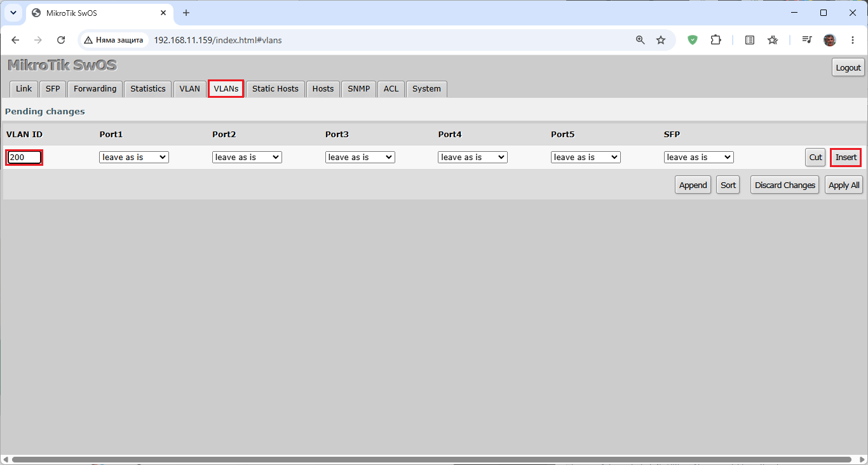Reload the SwOS page
The height and width of the screenshot is (465, 868).
coord(61,40)
